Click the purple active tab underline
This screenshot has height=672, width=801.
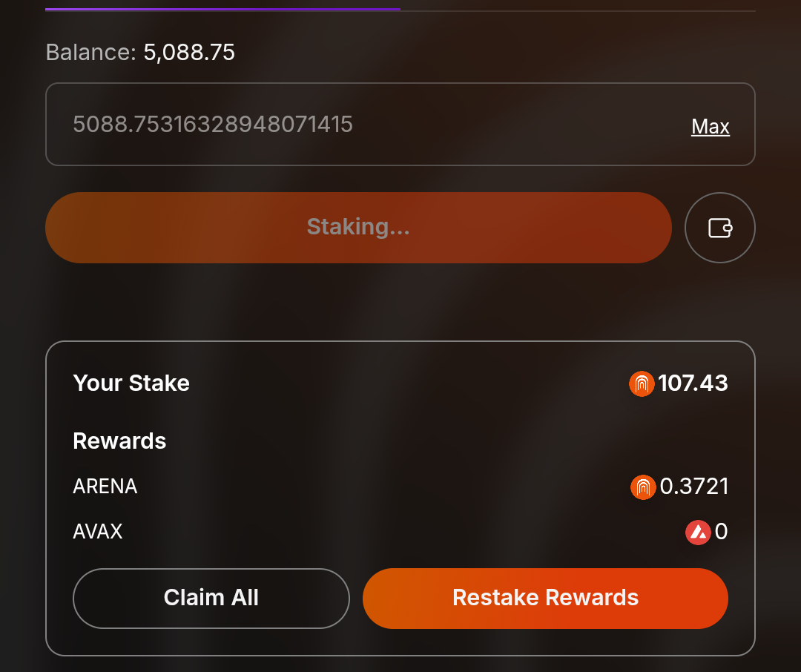[222, 9]
